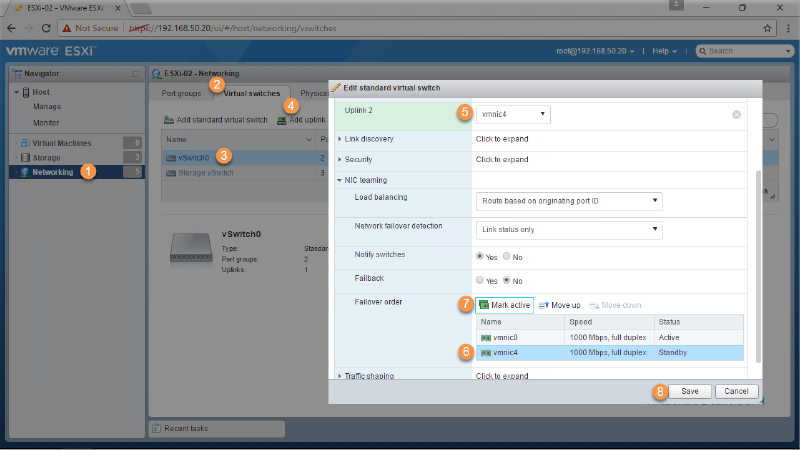Select No for Failback

coord(507,280)
